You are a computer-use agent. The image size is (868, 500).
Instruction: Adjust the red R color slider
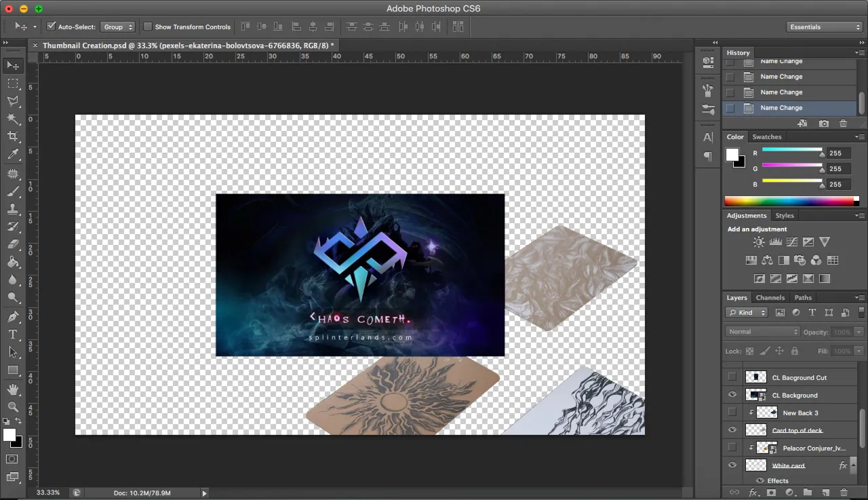click(x=823, y=154)
